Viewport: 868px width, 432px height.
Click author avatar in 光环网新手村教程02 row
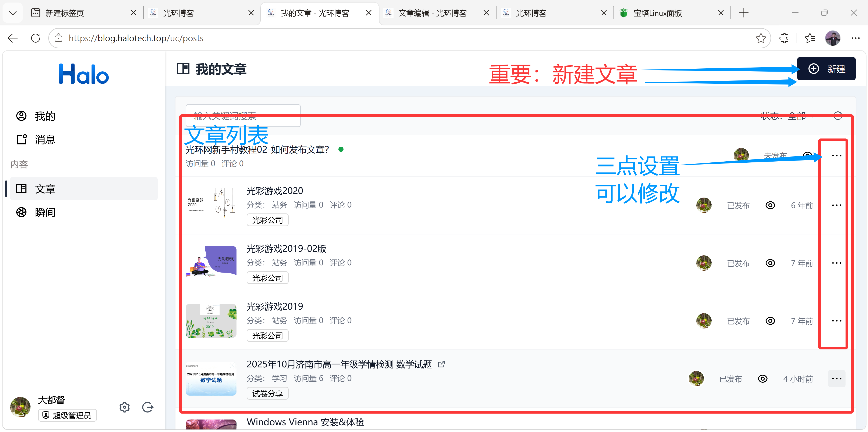click(x=741, y=155)
